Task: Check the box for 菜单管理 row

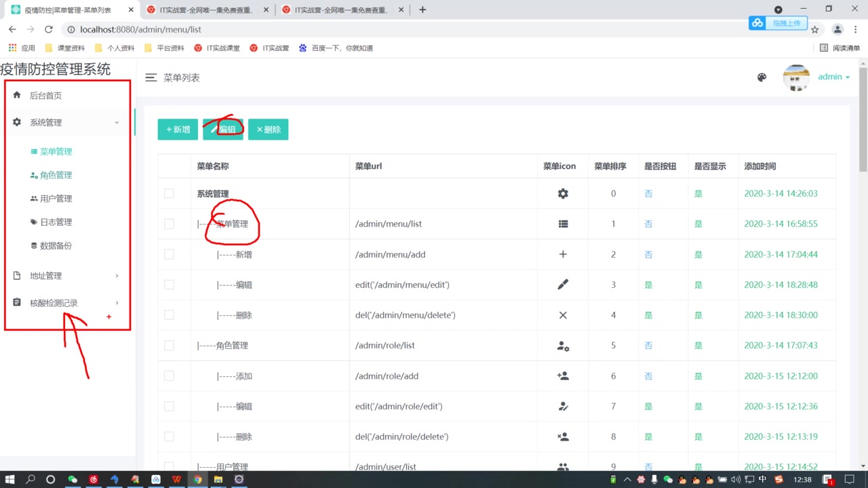Action: pos(169,224)
